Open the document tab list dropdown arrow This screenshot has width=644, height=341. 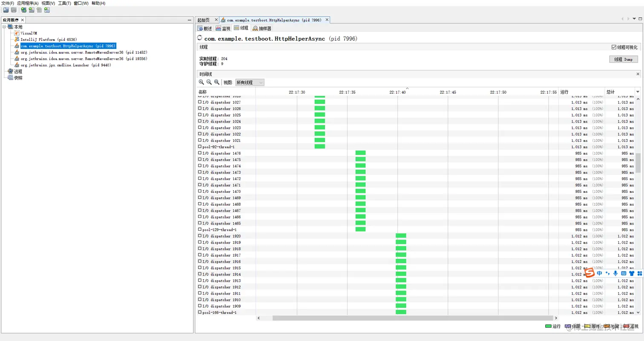[x=635, y=19]
